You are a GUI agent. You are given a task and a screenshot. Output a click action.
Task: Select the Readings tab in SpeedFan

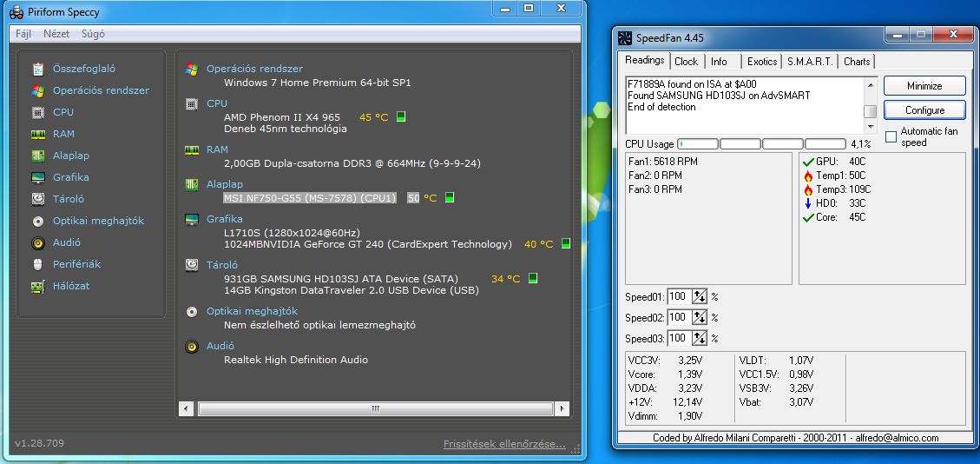644,60
